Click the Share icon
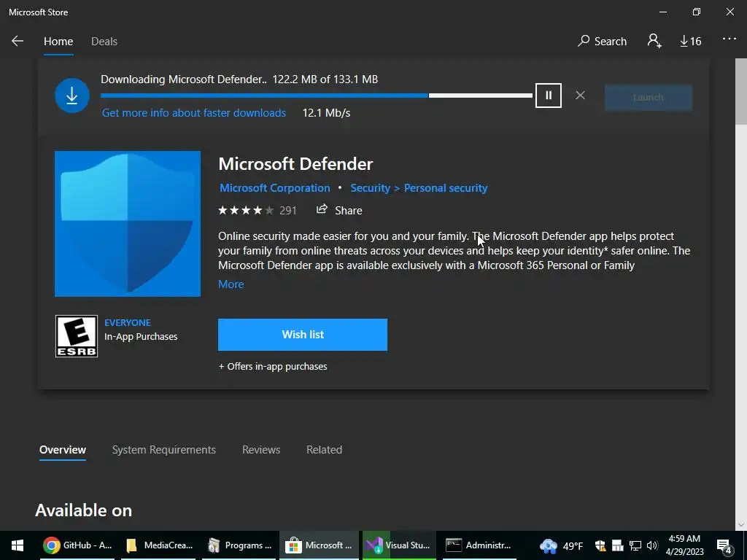The height and width of the screenshot is (560, 747). [322, 209]
